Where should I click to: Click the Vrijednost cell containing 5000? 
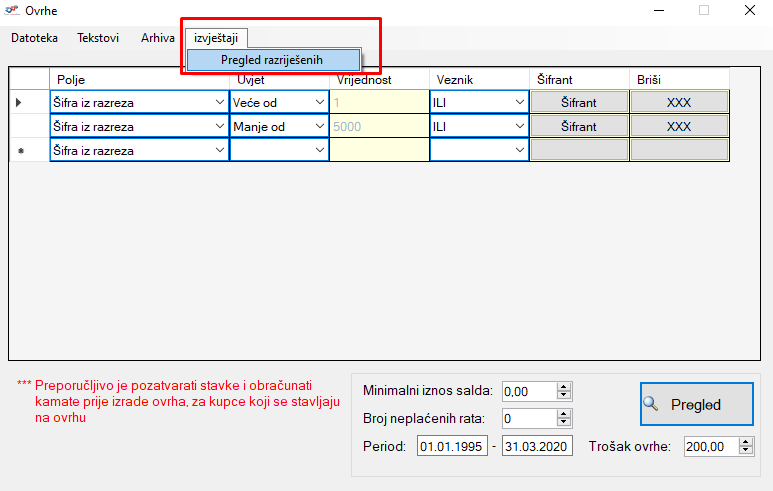click(x=379, y=127)
